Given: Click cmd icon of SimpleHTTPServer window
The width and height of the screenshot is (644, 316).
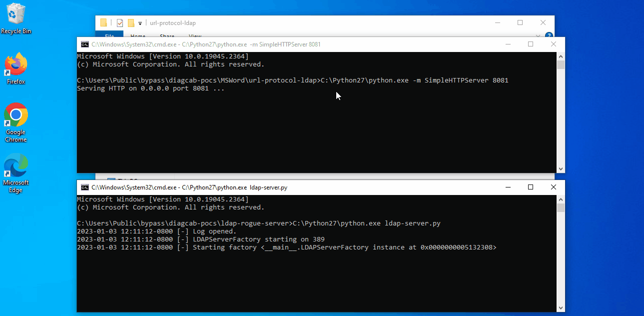Looking at the screenshot, I should pyautogui.click(x=85, y=44).
